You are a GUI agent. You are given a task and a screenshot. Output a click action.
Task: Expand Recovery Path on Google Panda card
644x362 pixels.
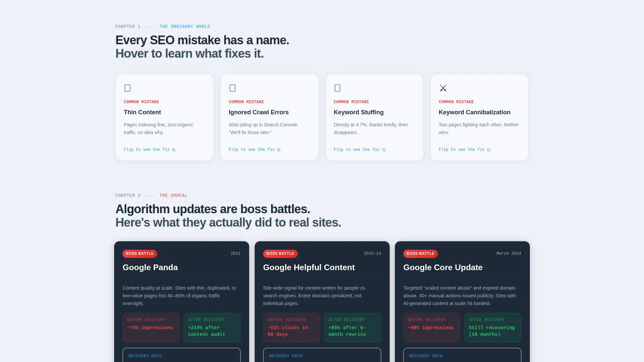click(181, 355)
